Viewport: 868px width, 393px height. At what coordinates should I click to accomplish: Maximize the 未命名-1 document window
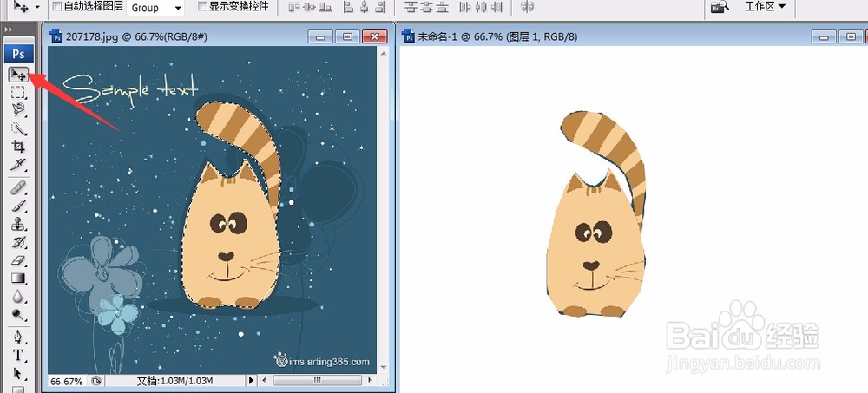[851, 36]
